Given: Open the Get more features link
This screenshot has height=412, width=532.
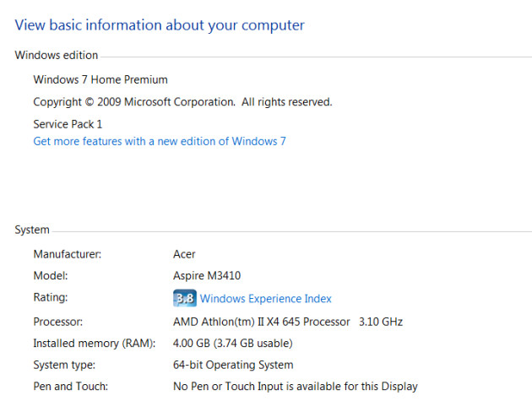Looking at the screenshot, I should (x=159, y=142).
